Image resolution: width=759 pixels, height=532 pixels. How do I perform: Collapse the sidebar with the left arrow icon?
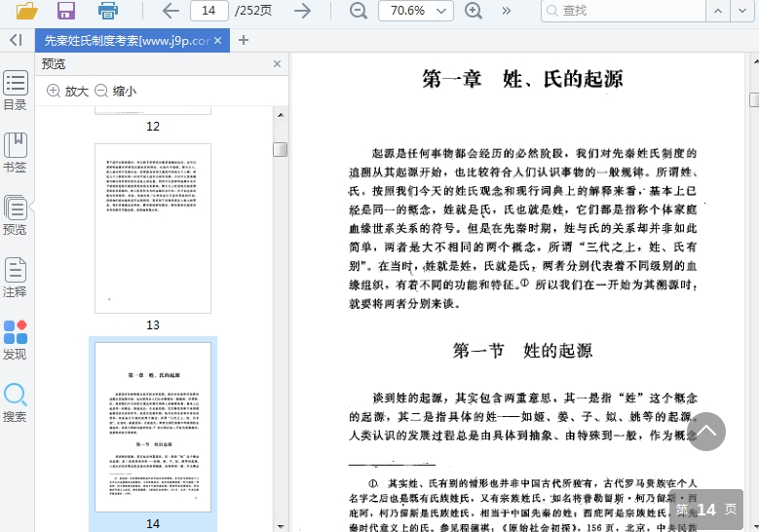coord(16,40)
